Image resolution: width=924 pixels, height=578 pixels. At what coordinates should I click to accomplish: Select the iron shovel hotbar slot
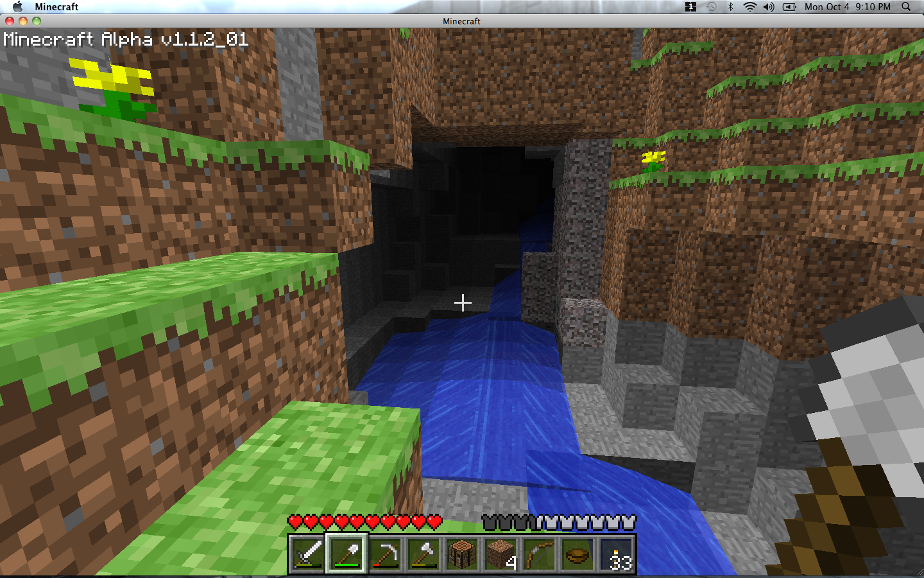tap(346, 554)
